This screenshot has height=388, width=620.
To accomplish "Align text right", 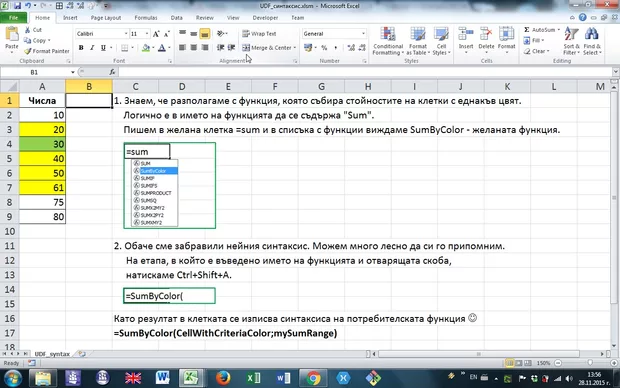I will point(204,47).
